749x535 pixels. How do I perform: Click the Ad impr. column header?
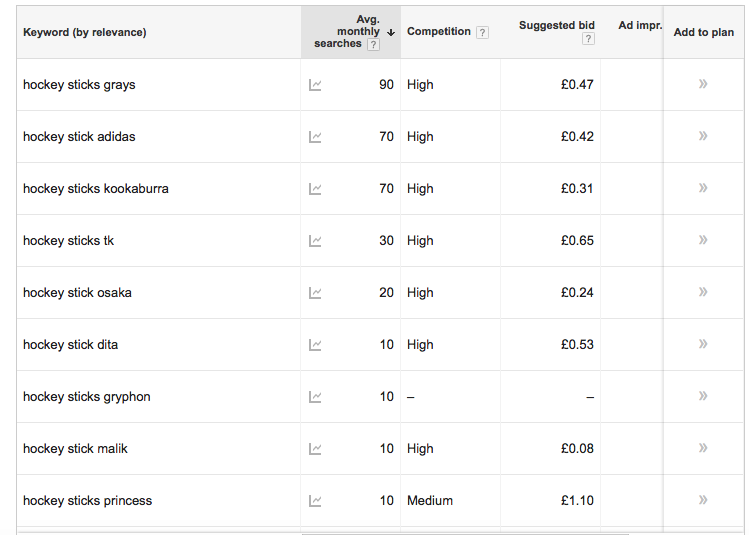click(640, 25)
